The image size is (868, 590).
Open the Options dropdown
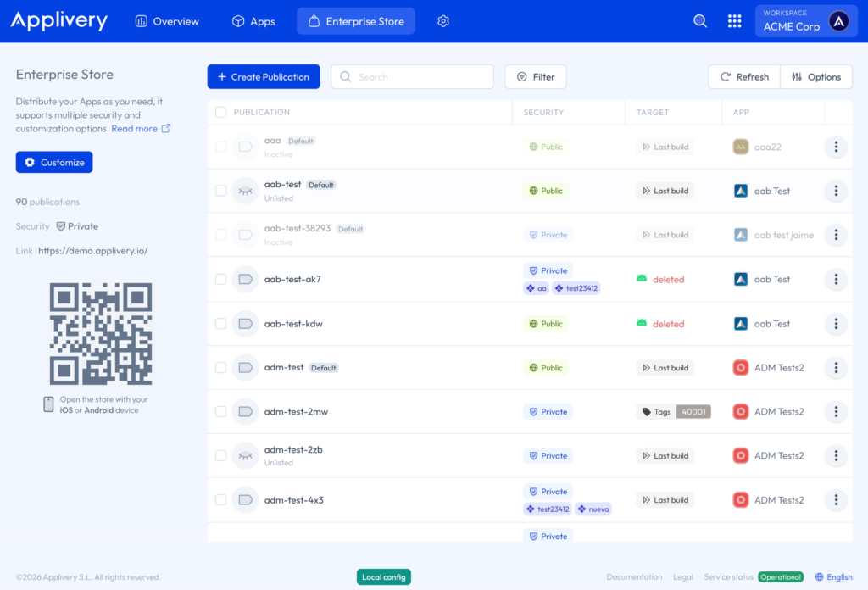816,77
